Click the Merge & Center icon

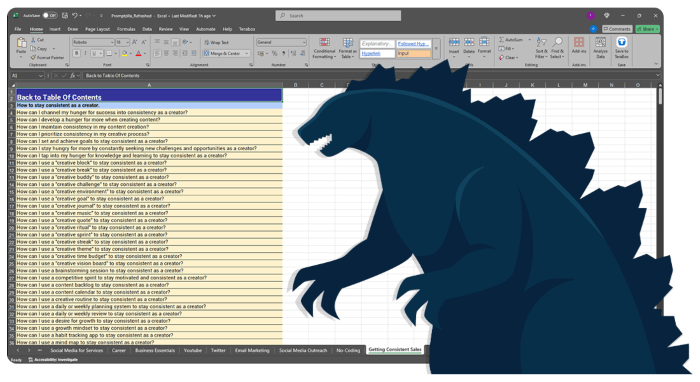pos(206,54)
